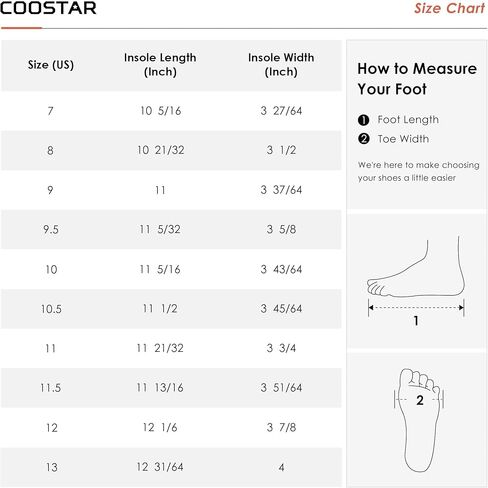This screenshot has width=488, height=488.
Task: Click the 3 3/4 insole width cell
Action: (281, 348)
